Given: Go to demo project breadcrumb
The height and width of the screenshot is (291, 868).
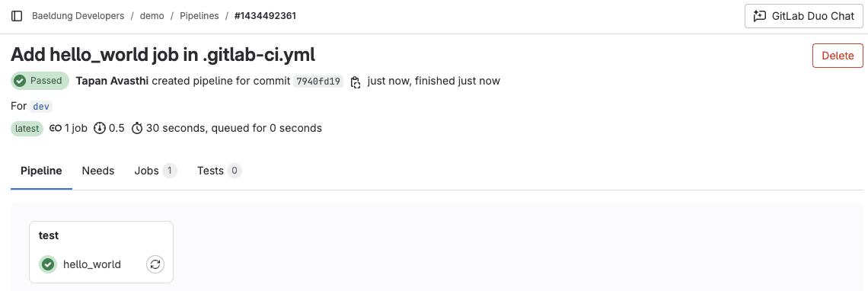Looking at the screenshot, I should pyautogui.click(x=152, y=16).
